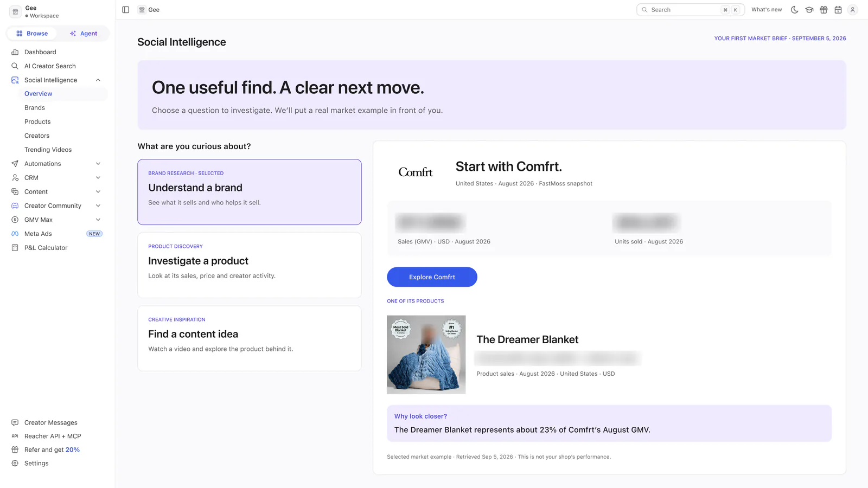This screenshot has height=488, width=868.
Task: Expand the CRM submenu chevron
Action: pyautogui.click(x=98, y=178)
